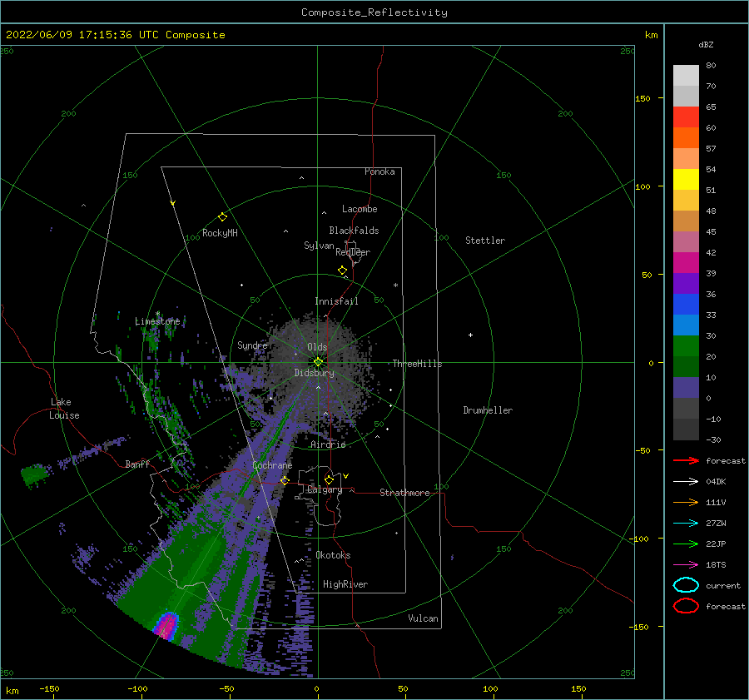Click the Composite_Reflectivity title text
Screen dimensions: 749x700
pos(374,12)
